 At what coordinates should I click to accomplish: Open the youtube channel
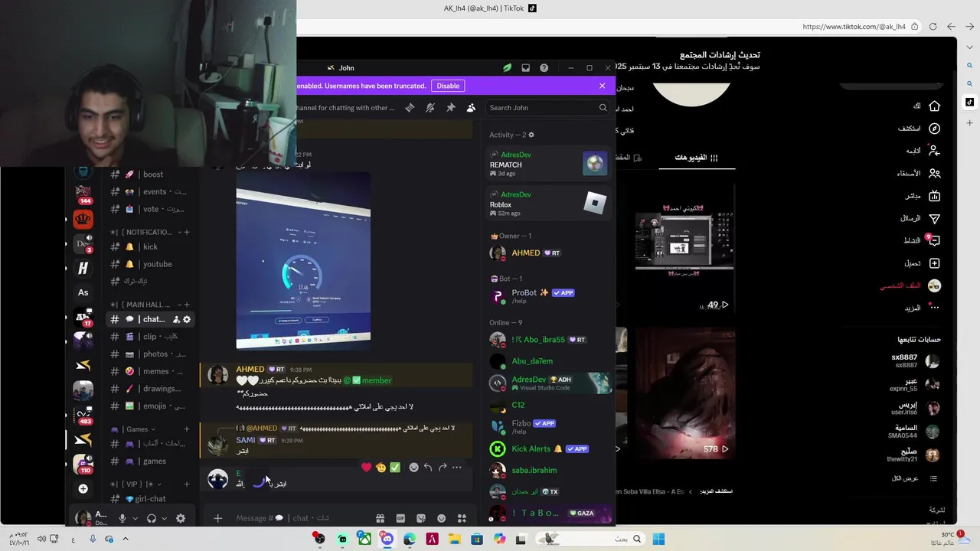[150, 264]
